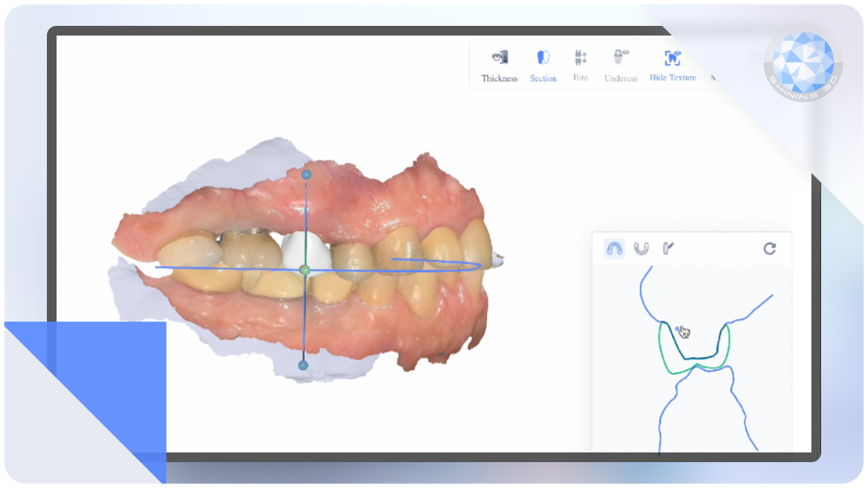Grab the top handle of section plane

pyautogui.click(x=305, y=174)
